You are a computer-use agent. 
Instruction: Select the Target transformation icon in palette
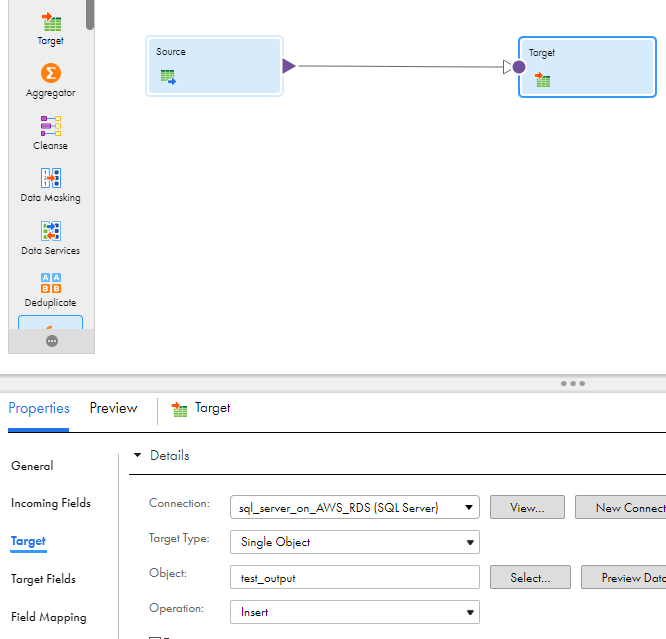point(51,22)
